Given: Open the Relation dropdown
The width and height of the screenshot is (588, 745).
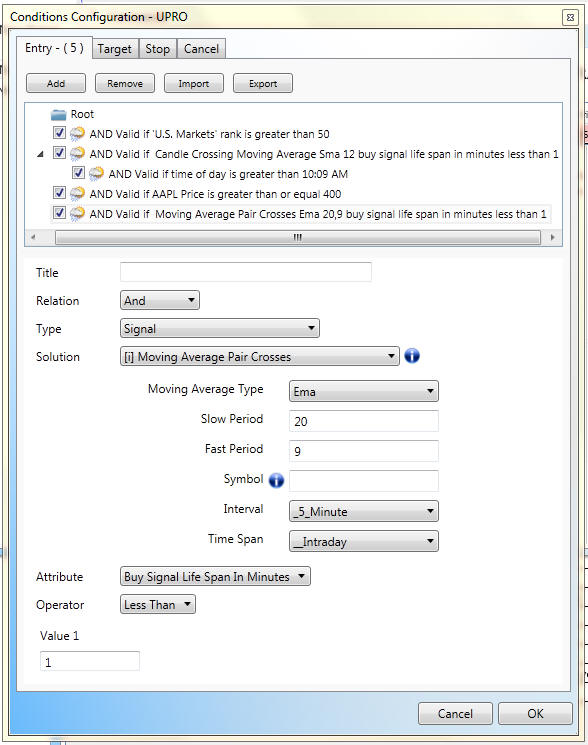Looking at the screenshot, I should pos(160,300).
